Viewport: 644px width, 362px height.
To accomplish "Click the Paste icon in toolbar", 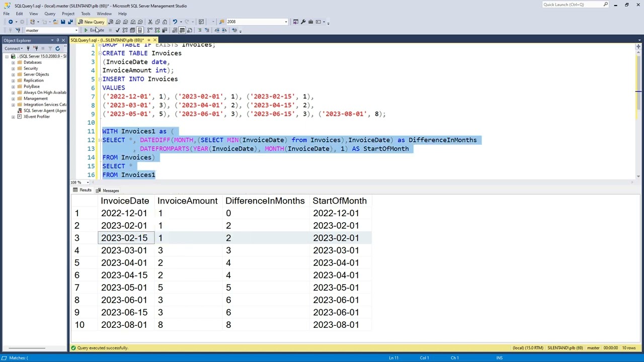I will (165, 22).
